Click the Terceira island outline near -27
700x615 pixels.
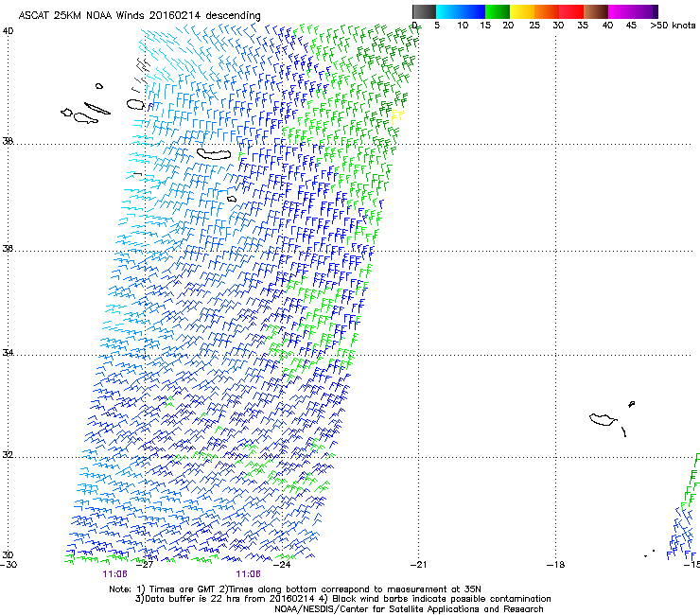[135, 104]
